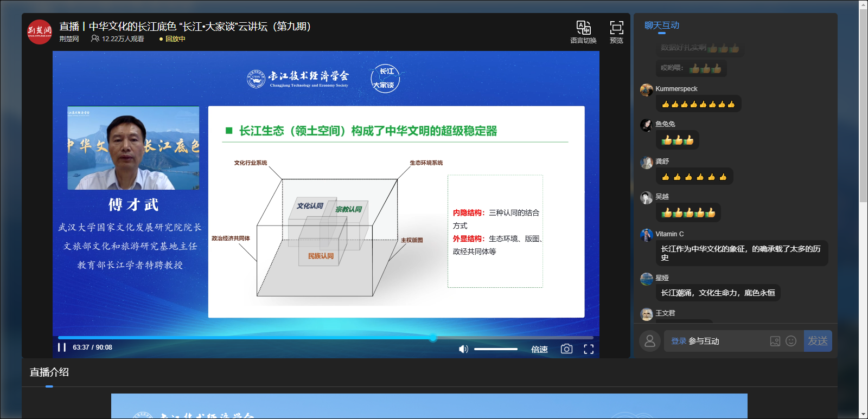
Task: Open the emoji picker in chat
Action: pos(791,341)
